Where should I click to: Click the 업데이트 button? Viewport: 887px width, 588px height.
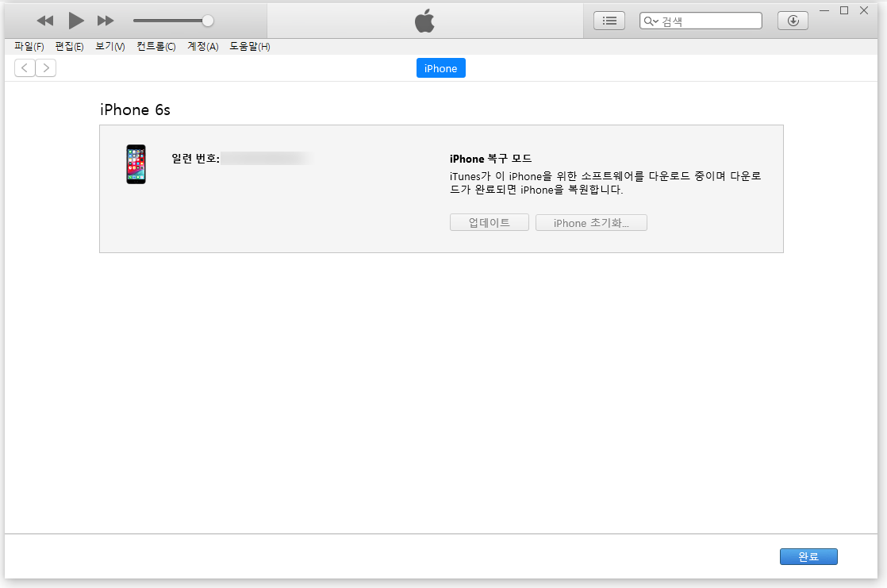point(490,222)
